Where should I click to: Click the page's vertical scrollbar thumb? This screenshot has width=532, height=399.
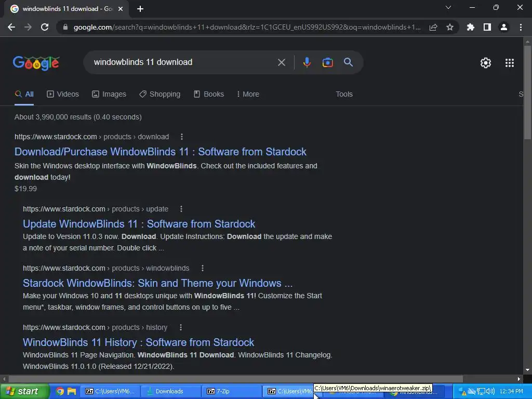[527, 92]
